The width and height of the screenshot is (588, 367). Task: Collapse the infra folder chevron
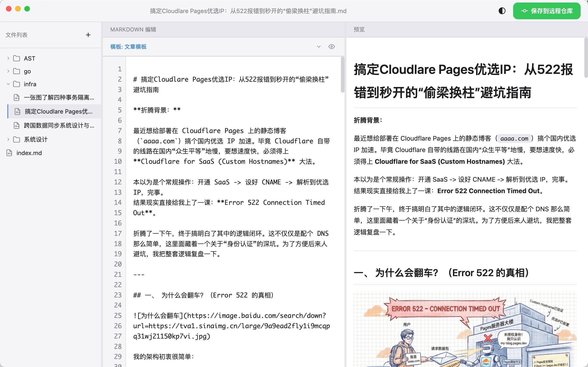8,84
